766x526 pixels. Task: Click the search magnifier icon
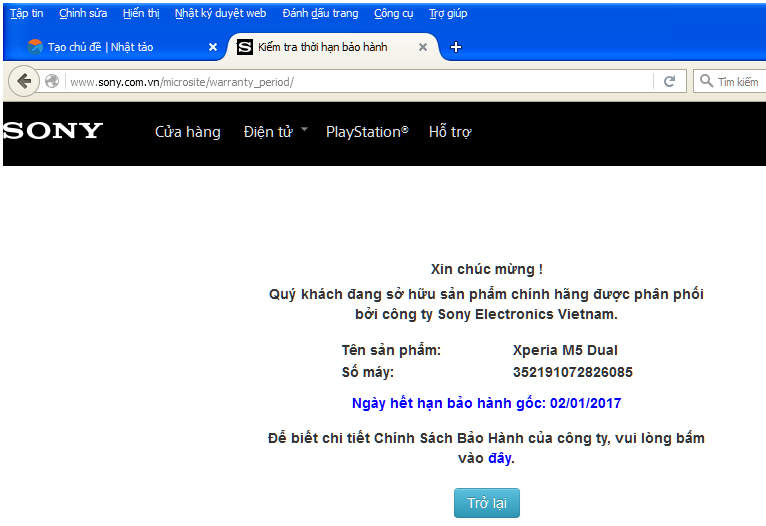coord(706,81)
